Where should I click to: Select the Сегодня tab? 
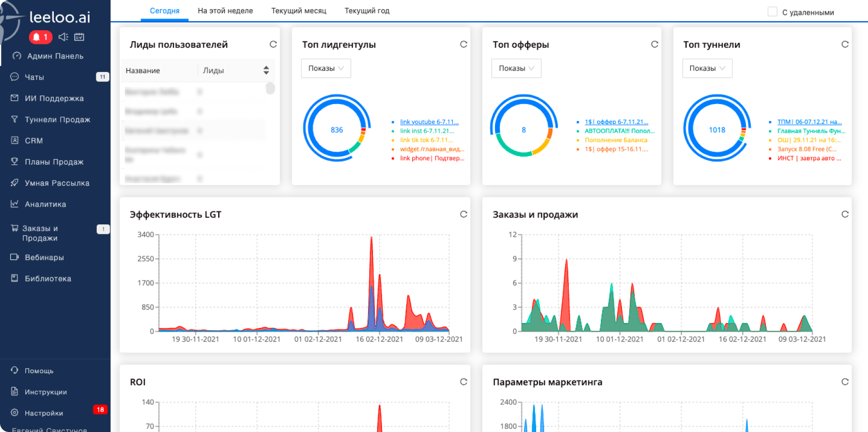click(165, 11)
